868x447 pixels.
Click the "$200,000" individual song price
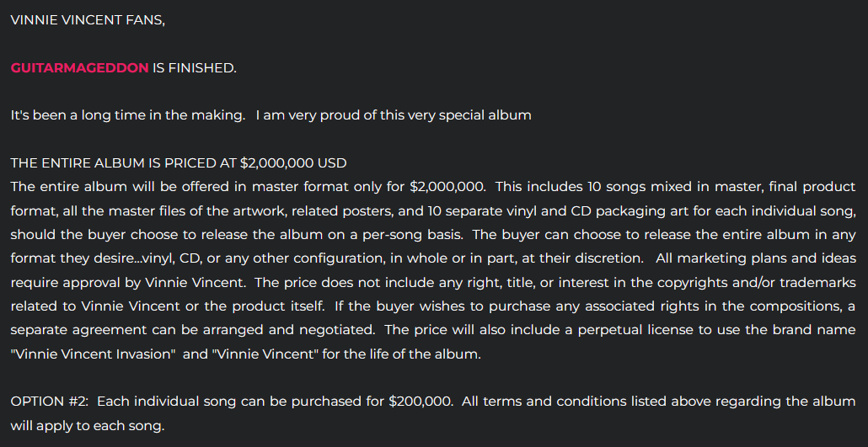(x=420, y=402)
